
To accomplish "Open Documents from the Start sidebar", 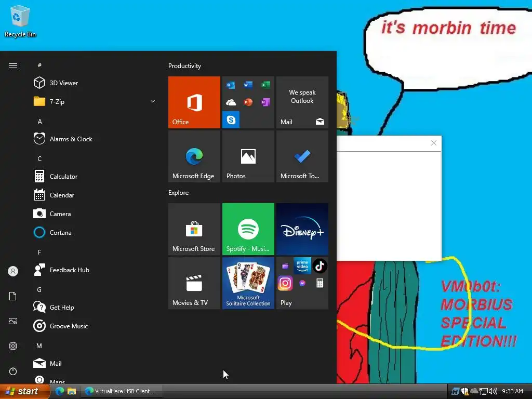I will 13,296.
